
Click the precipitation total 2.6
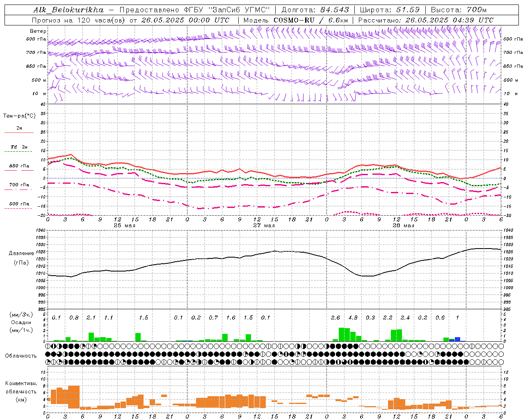point(336,318)
